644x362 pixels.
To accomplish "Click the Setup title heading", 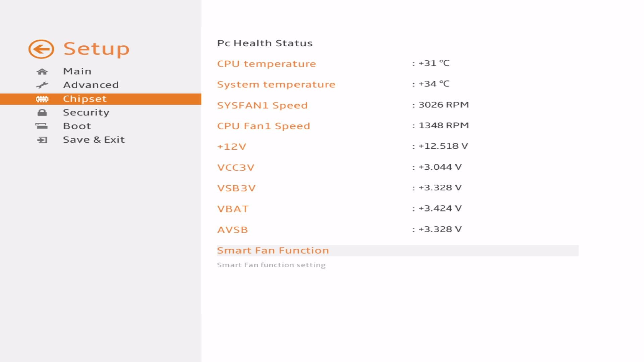I will coord(97,49).
